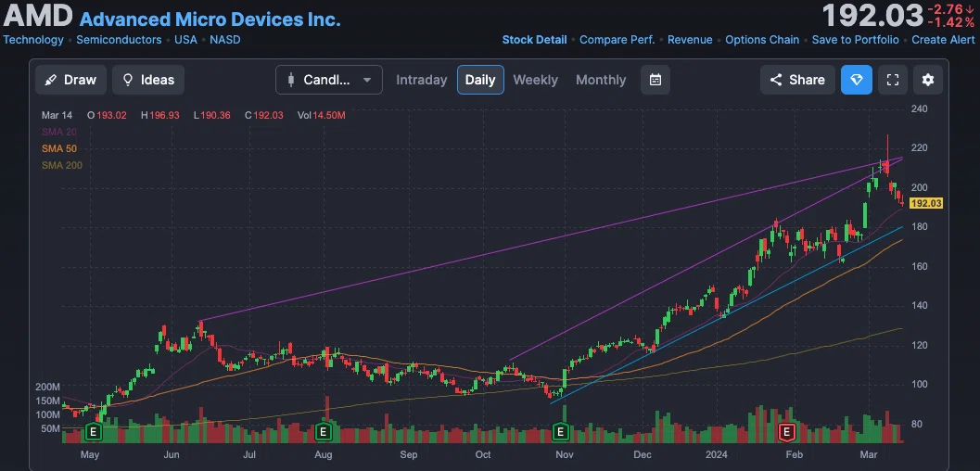The image size is (980, 471).
Task: Switch to Monthly timeframe
Action: [601, 80]
